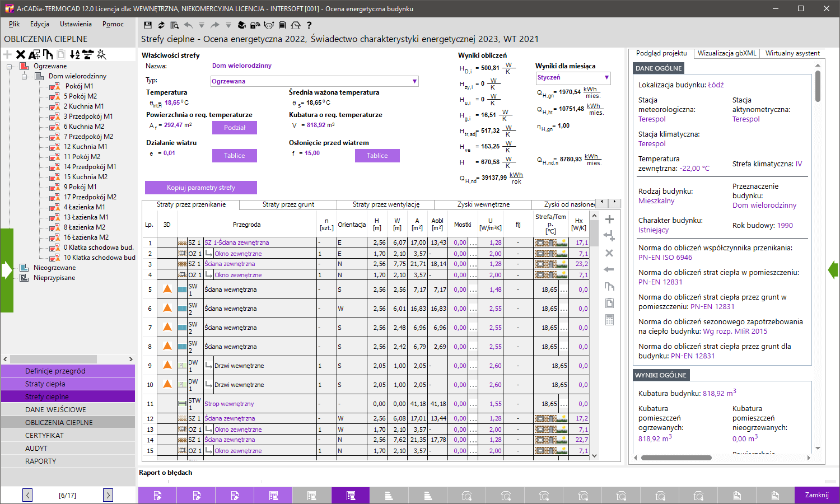The width and height of the screenshot is (840, 504).
Task: Click the Redo arrow icon
Action: click(x=214, y=25)
